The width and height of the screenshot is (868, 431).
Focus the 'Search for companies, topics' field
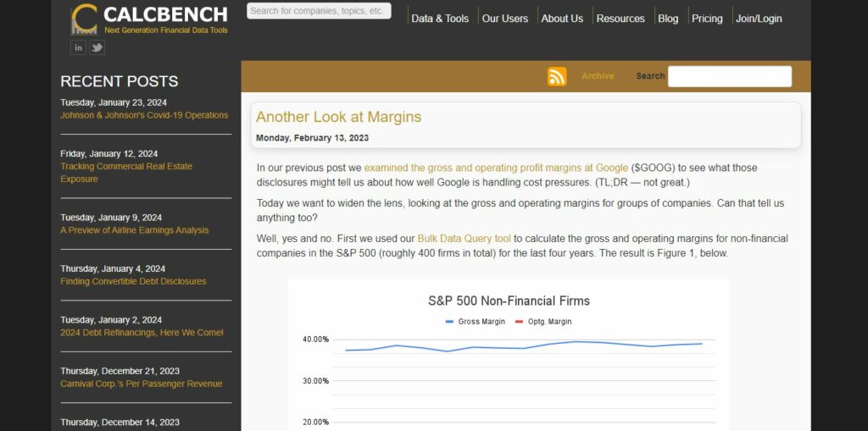(319, 10)
